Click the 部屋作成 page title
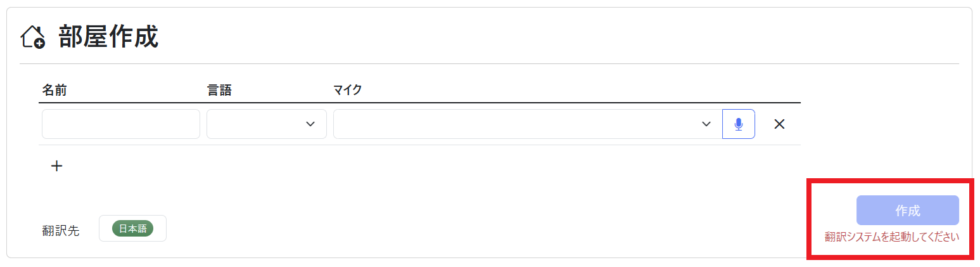980x267 pixels. [x=108, y=37]
